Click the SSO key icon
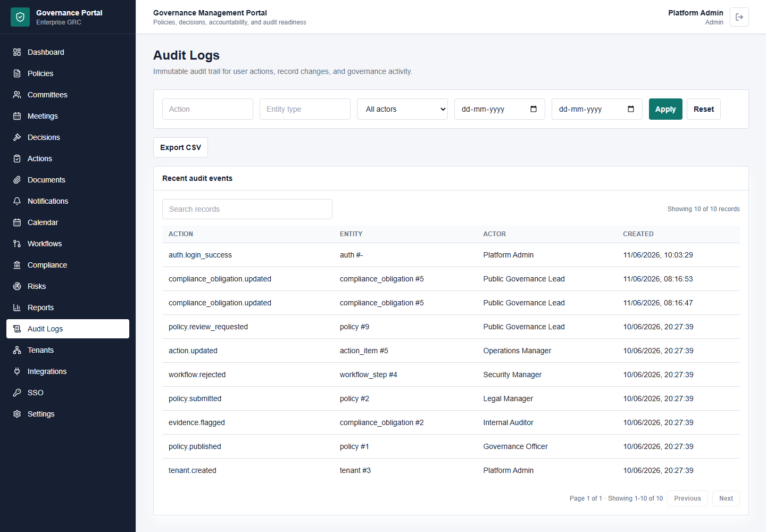This screenshot has width=766, height=532. click(17, 393)
